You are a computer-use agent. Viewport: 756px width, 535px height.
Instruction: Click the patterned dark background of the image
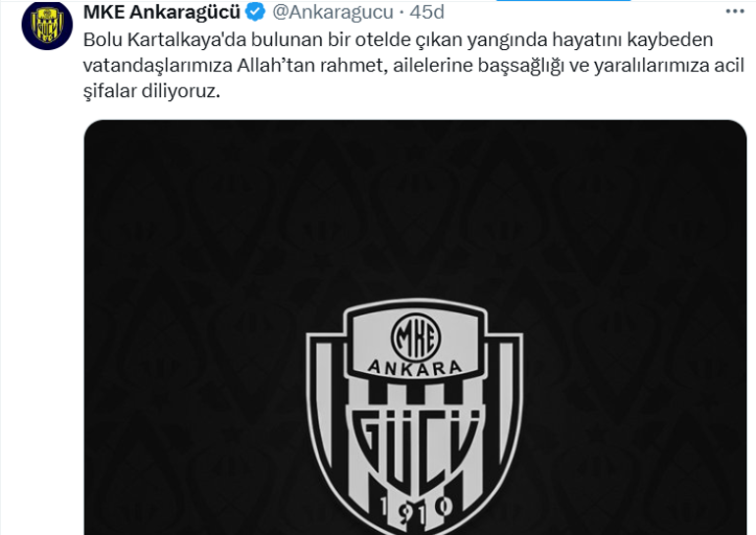192,241
